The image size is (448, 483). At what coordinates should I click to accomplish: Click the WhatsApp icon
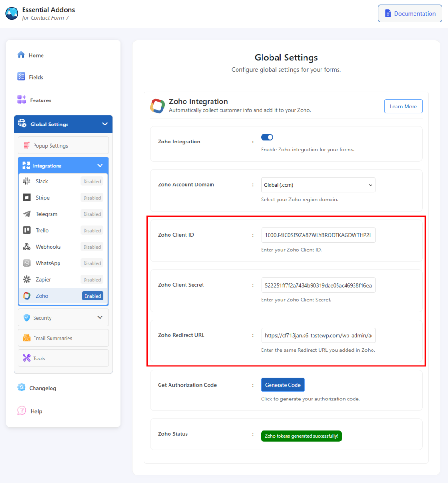click(x=27, y=263)
